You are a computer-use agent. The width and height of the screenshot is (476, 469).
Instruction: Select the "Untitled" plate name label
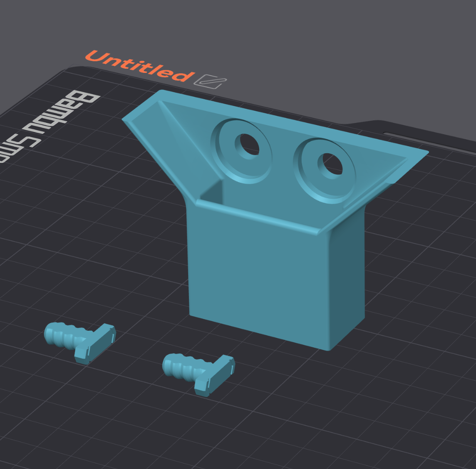pos(140,66)
